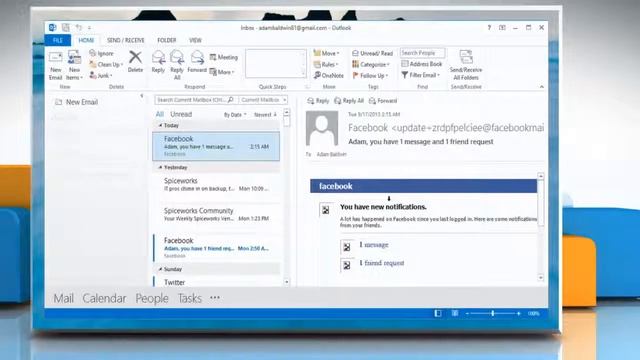Open the '1 friend request' link
This screenshot has height=360, width=640.
[x=382, y=263]
